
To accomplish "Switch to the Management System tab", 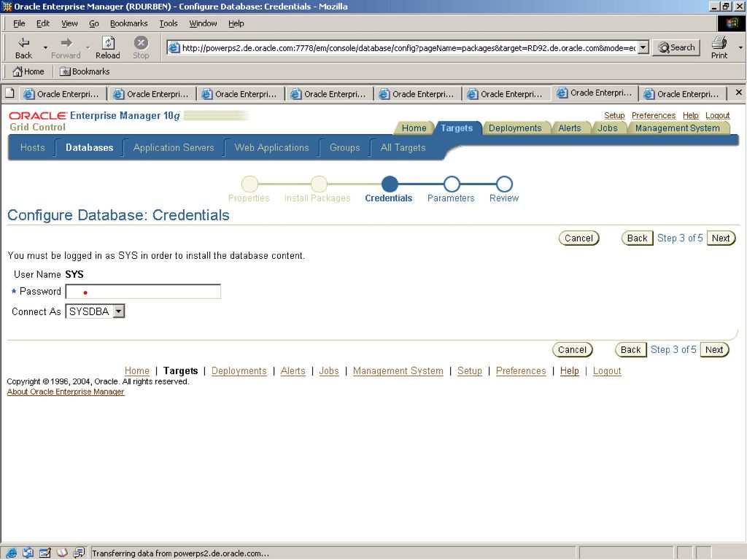I will (677, 128).
